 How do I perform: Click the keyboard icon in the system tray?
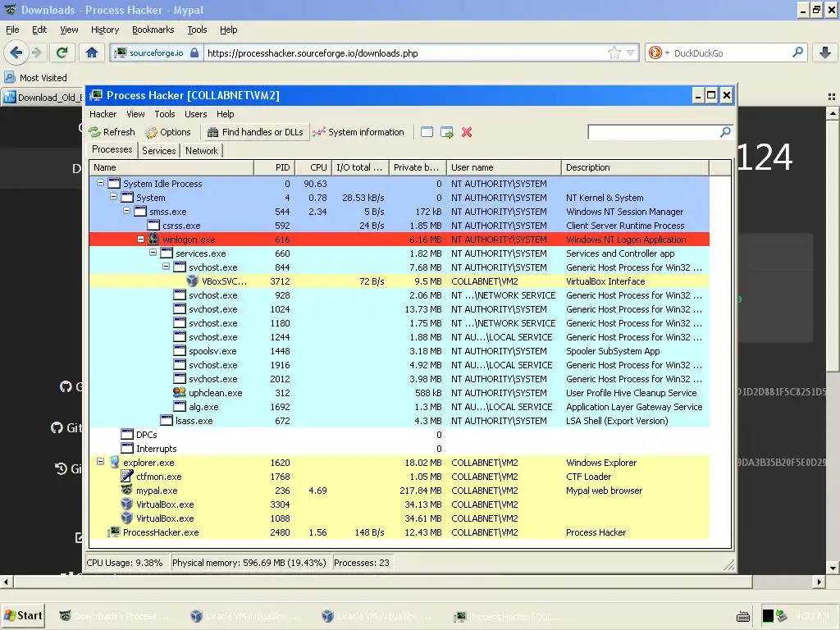743,617
